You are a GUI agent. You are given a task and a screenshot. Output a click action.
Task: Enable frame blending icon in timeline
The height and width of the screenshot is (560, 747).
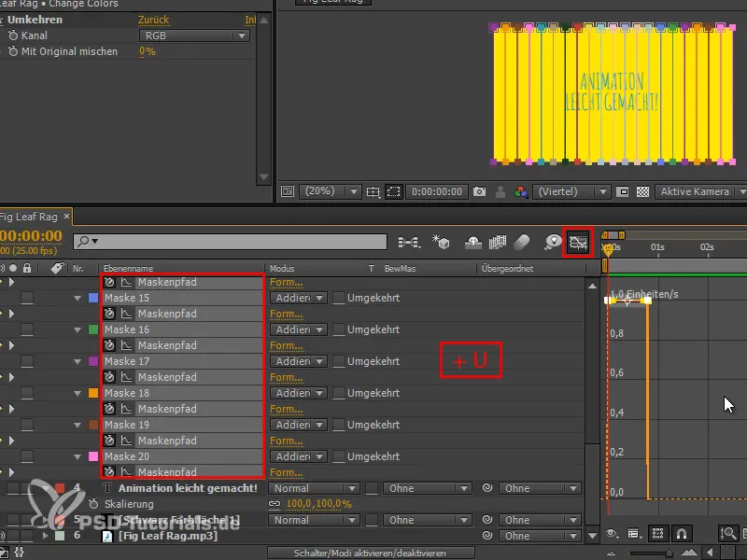[498, 243]
